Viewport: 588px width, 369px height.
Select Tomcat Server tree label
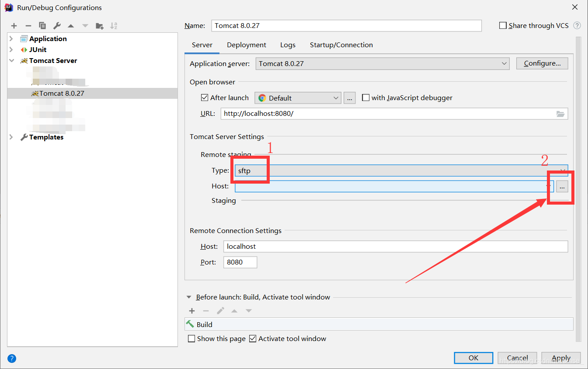[53, 61]
